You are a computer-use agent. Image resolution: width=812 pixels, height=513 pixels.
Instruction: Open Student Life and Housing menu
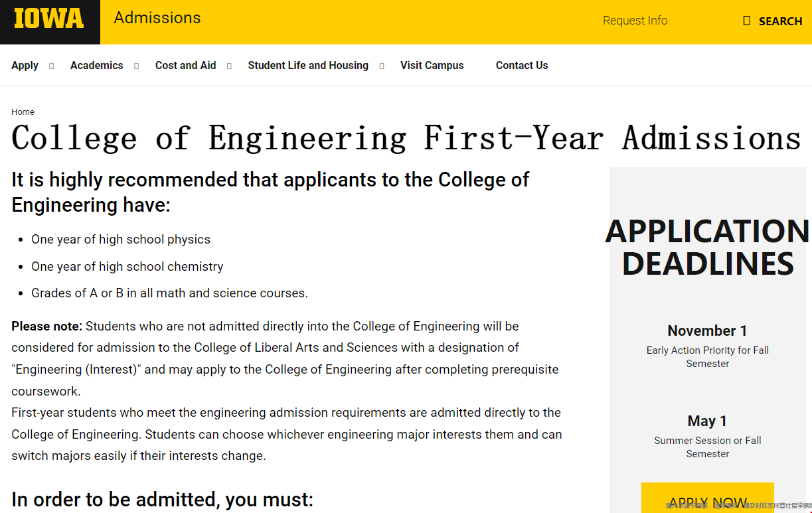coord(308,65)
